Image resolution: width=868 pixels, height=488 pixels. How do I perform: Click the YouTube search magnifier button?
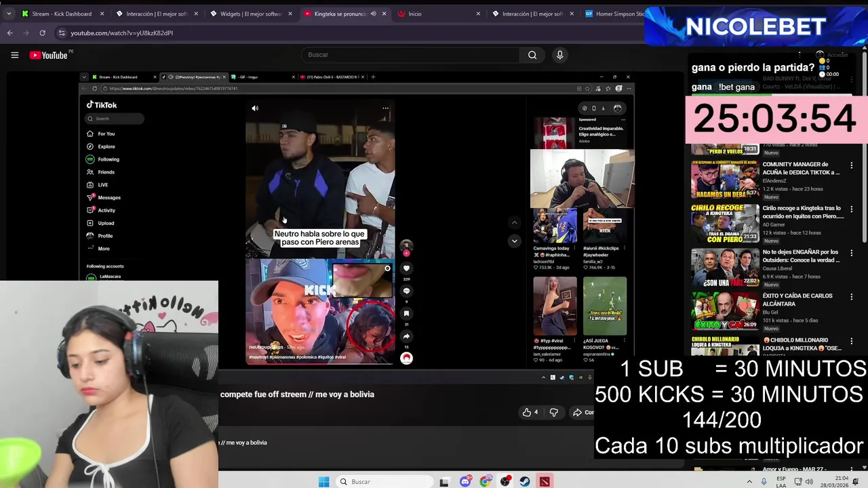[532, 55]
